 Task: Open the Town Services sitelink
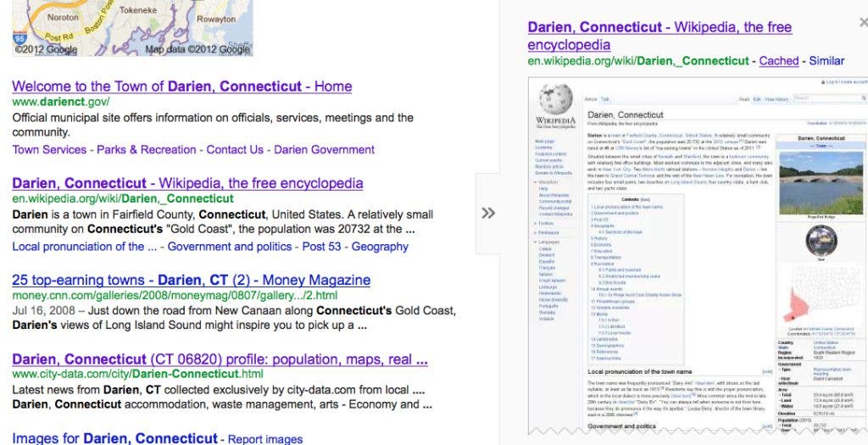point(49,150)
